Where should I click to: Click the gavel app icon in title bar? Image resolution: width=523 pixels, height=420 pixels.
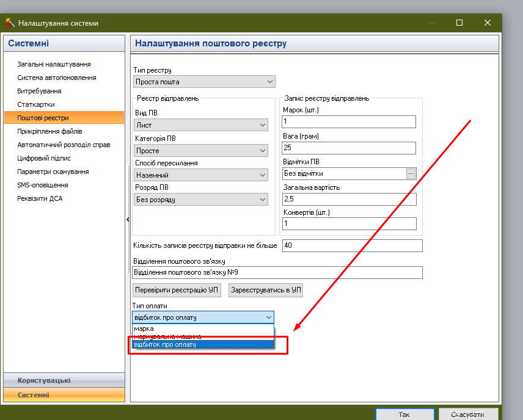tap(10, 23)
